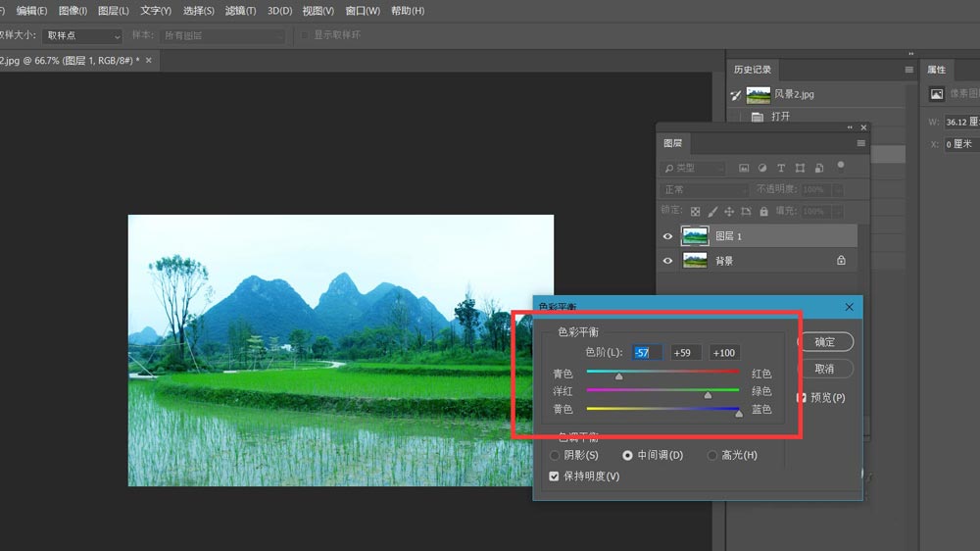The height and width of the screenshot is (551, 980).
Task: Click lock all padlock icon
Action: [763, 212]
